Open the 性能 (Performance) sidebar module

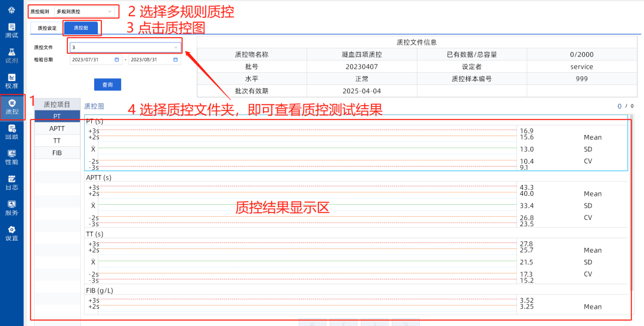pyautogui.click(x=12, y=157)
